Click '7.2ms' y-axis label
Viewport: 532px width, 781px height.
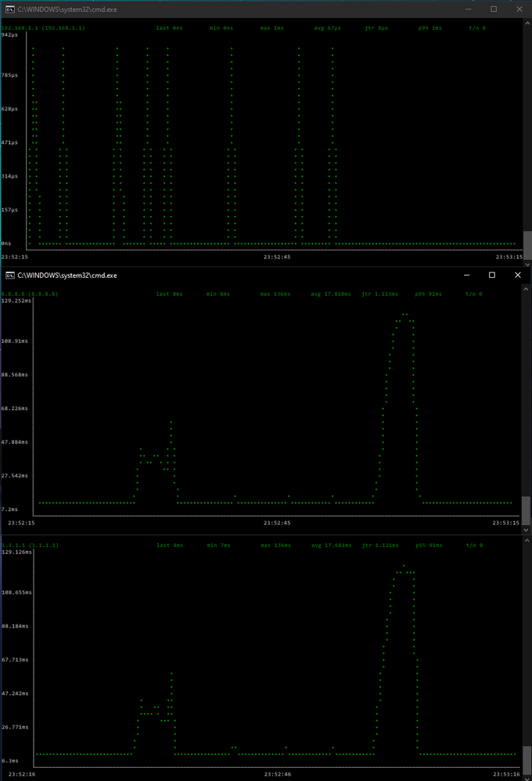tap(9, 509)
